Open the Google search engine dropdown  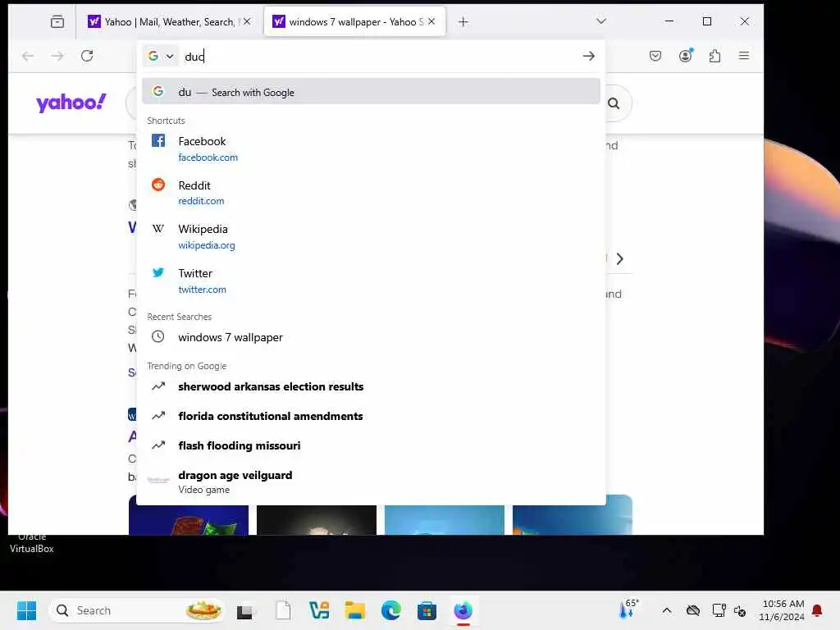coord(161,56)
